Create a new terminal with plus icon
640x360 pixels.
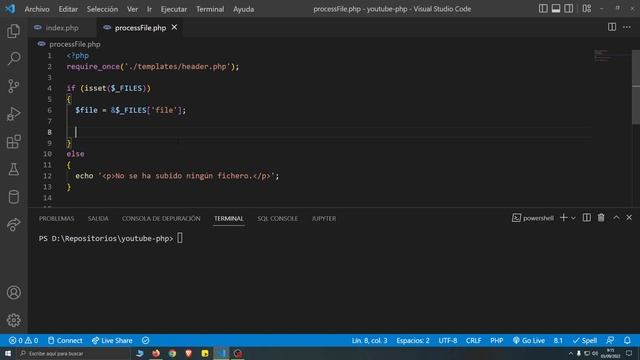pyautogui.click(x=563, y=218)
